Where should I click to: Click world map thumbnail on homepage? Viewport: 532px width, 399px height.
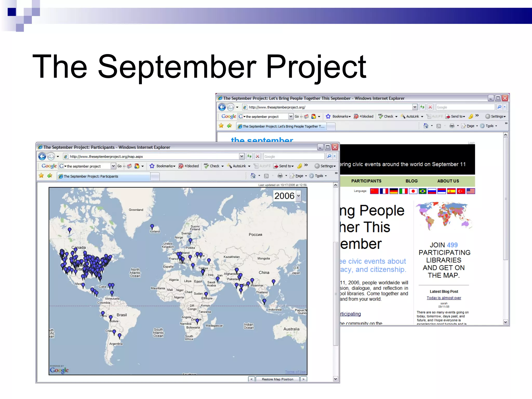[444, 216]
